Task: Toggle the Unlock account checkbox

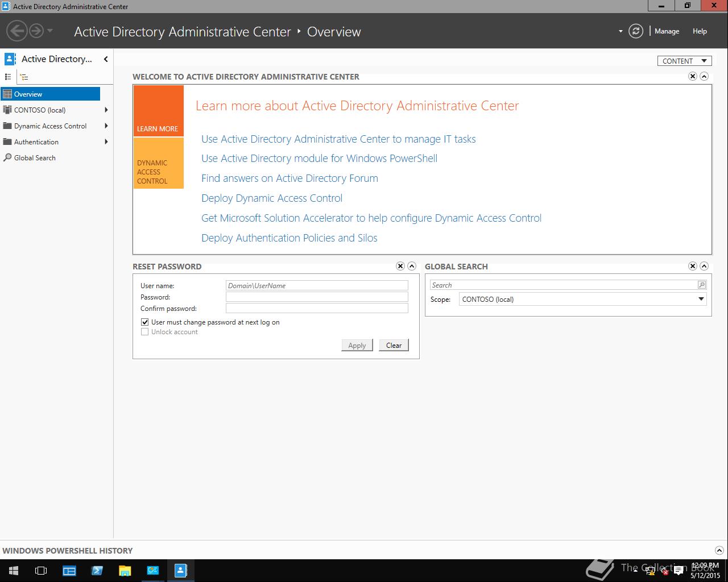Action: [x=145, y=331]
